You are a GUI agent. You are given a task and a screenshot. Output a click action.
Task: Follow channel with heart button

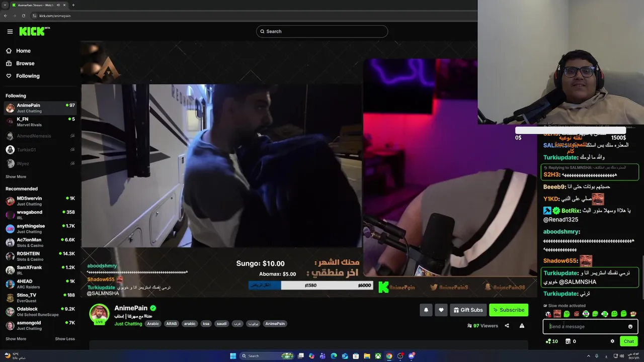[441, 310]
